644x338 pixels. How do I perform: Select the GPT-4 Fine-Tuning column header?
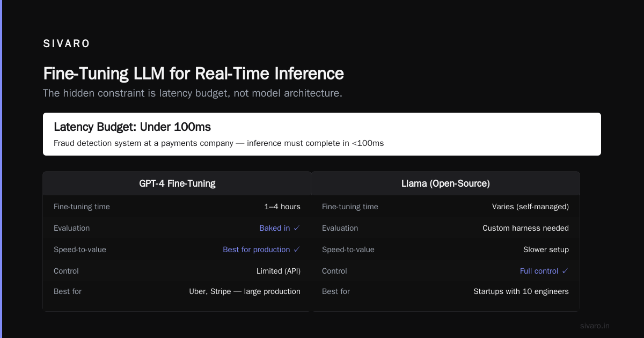177,183
